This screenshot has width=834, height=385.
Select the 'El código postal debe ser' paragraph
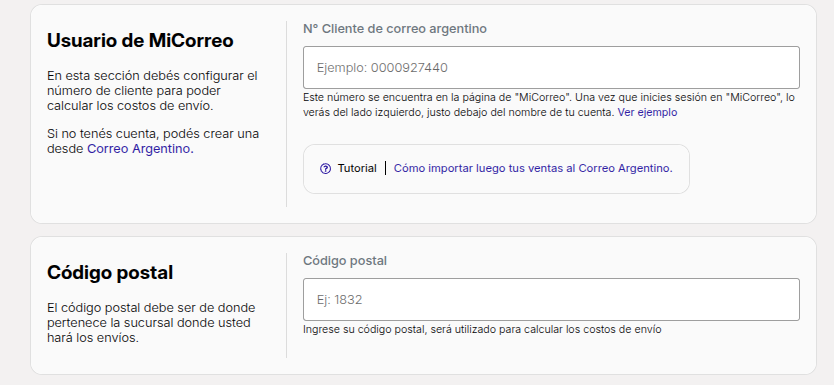pos(151,323)
